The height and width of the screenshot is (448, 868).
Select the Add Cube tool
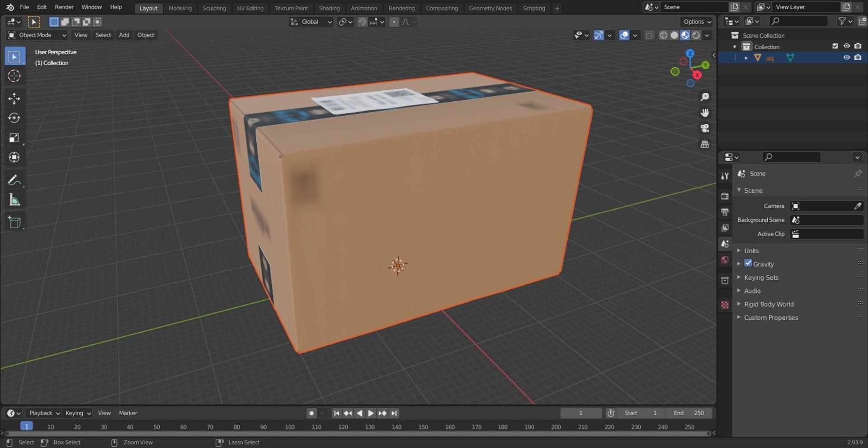[x=14, y=222]
